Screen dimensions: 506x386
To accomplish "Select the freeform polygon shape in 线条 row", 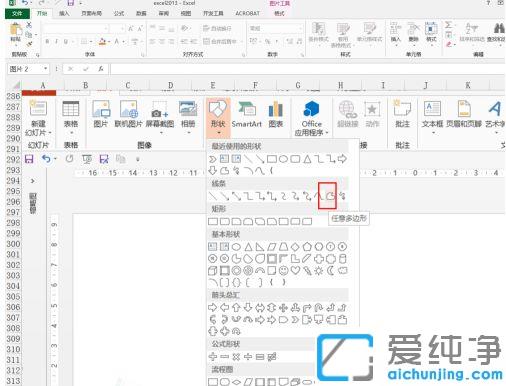I will [x=330, y=196].
